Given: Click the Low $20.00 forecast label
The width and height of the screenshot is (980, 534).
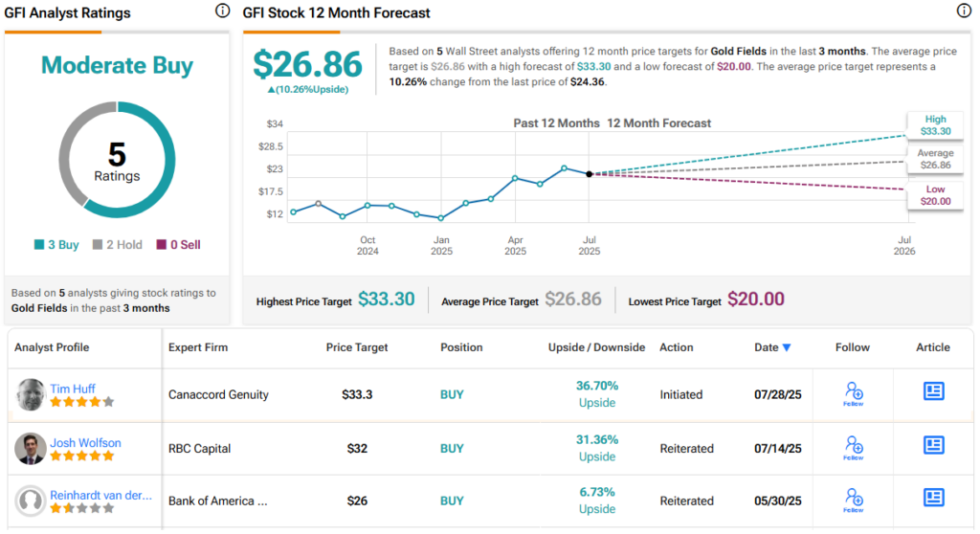Looking at the screenshot, I should 935,195.
